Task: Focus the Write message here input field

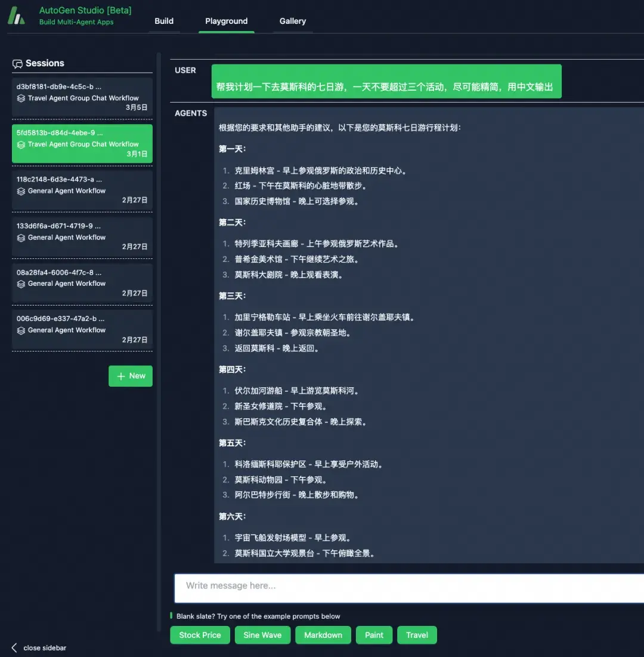Action: (x=409, y=588)
